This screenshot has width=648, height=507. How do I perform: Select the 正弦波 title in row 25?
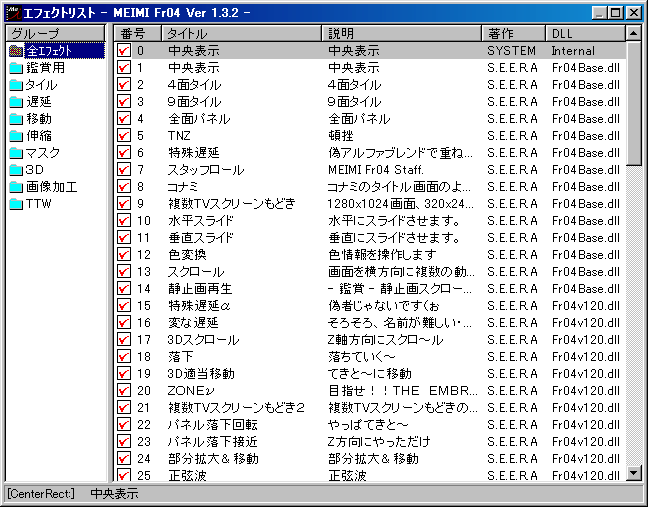[187, 476]
